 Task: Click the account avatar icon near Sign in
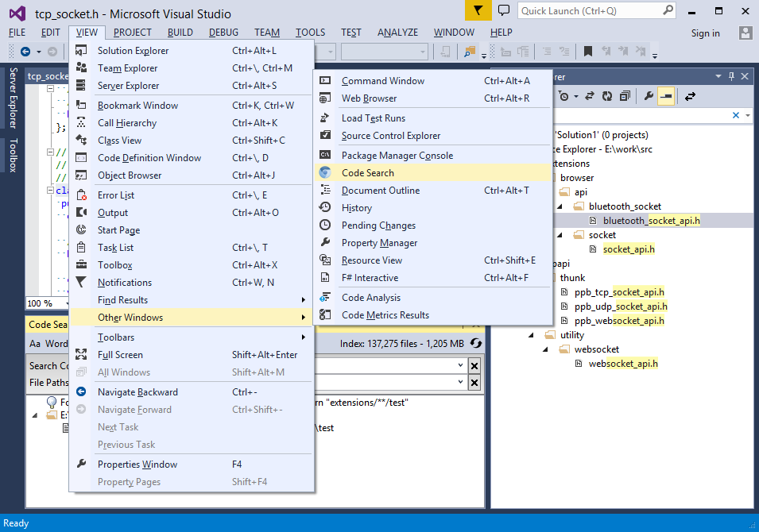pos(745,33)
